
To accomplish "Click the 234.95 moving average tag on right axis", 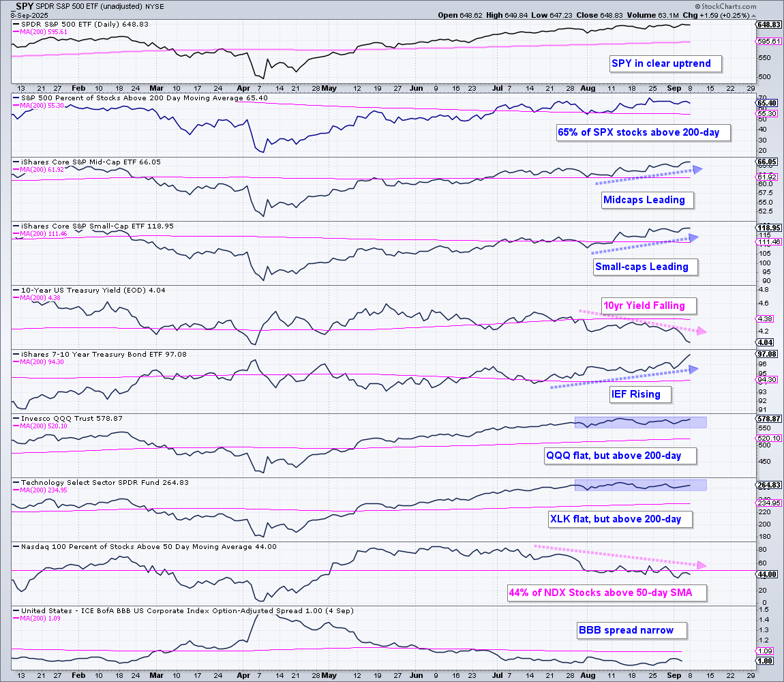I will click(768, 503).
